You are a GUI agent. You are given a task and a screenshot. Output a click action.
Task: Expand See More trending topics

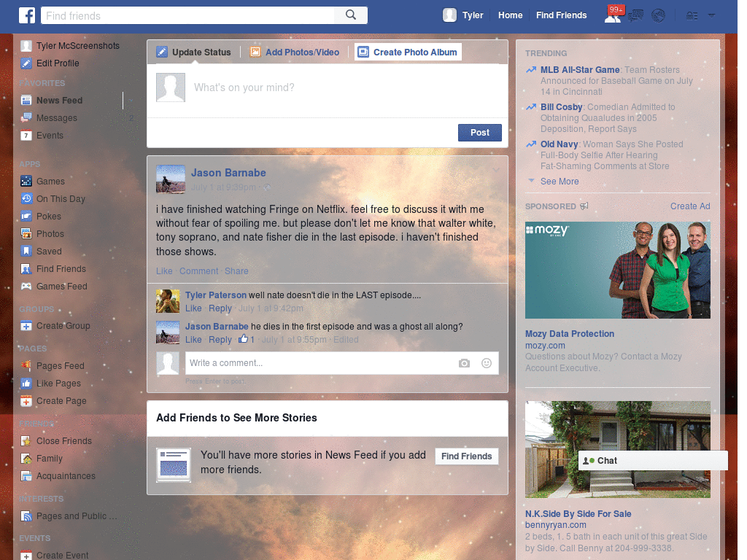click(560, 182)
